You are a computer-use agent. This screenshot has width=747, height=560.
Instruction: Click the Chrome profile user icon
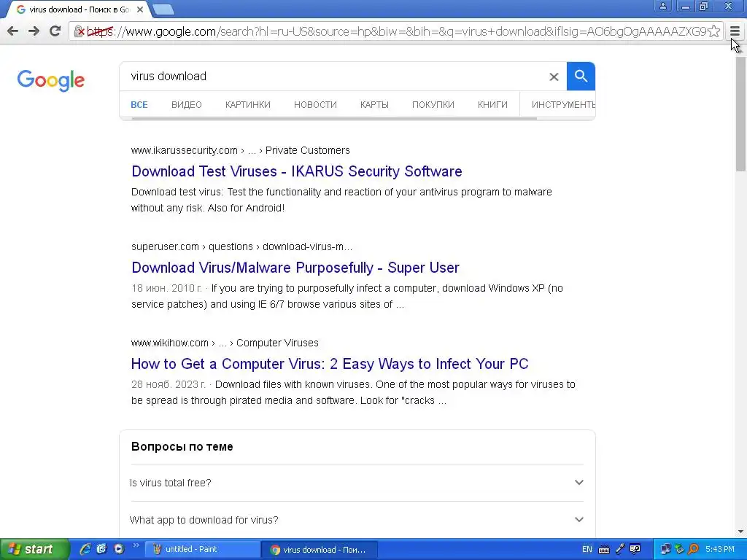coord(662,6)
